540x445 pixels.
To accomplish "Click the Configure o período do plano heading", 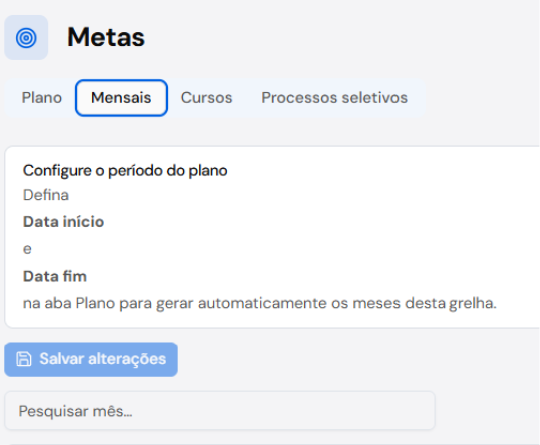I will coord(125,170).
